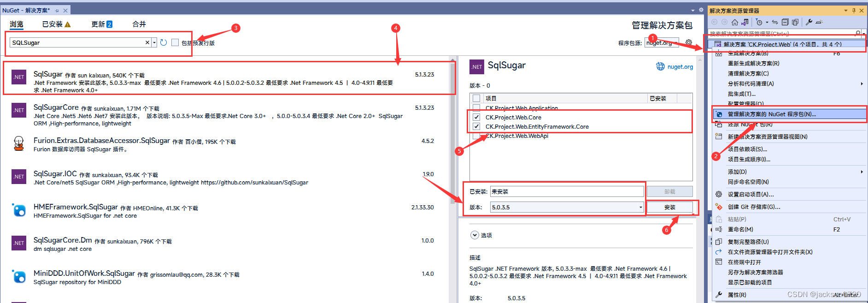This screenshot has height=303, width=868.
Task: Open package source settings gear icon
Action: click(x=689, y=42)
